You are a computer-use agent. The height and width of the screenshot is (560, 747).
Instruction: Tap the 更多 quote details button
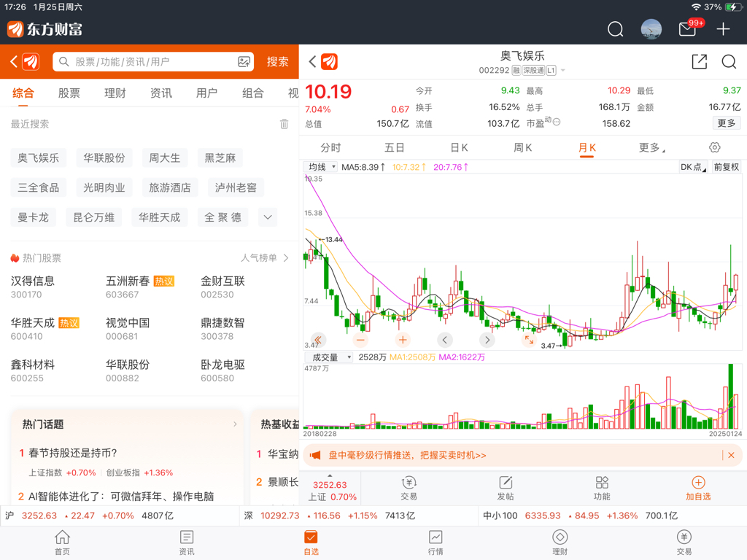pyautogui.click(x=727, y=122)
